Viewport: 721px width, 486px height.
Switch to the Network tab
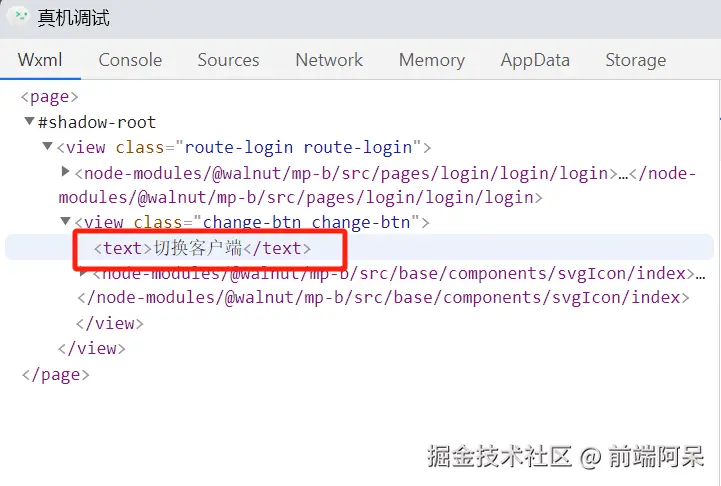pyautogui.click(x=329, y=60)
